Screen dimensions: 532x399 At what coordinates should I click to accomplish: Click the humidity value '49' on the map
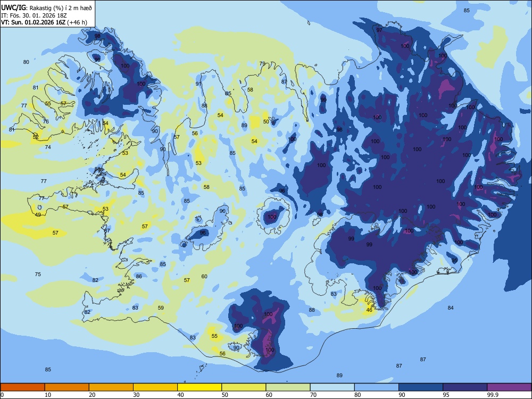coord(38,214)
